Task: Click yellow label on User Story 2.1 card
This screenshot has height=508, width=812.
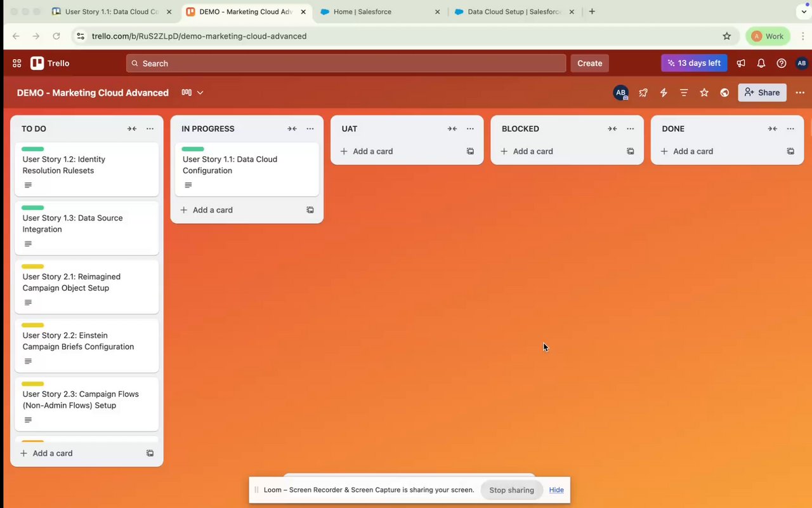Action: point(33,267)
